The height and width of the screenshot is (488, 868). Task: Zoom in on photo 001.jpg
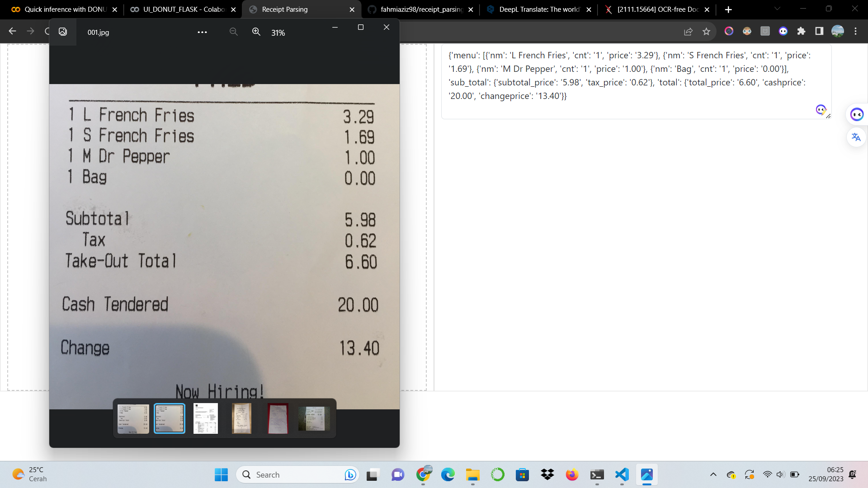pos(256,32)
